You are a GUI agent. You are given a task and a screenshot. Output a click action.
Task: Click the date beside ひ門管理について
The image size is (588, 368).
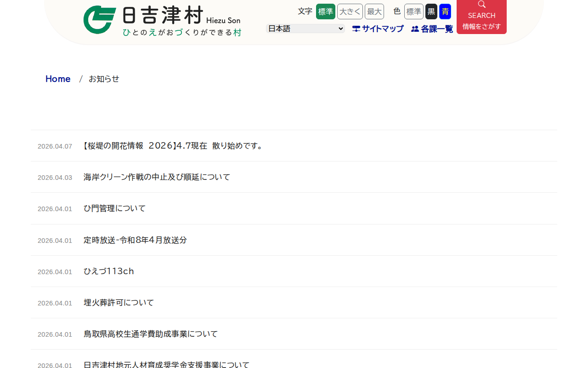point(55,209)
